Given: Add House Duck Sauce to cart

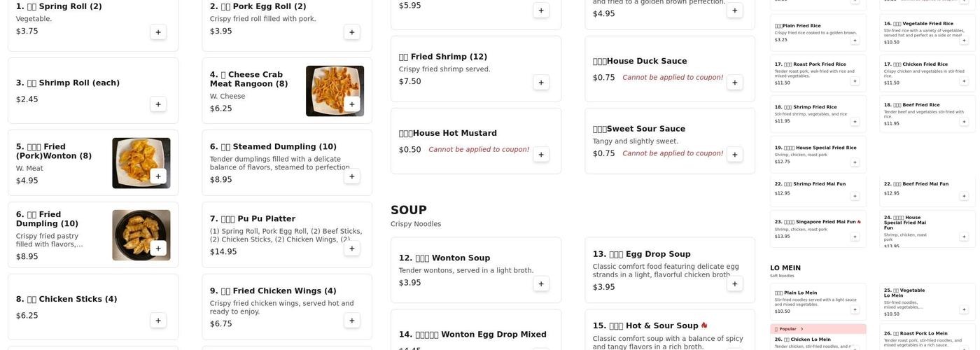Looking at the screenshot, I should (x=735, y=83).
